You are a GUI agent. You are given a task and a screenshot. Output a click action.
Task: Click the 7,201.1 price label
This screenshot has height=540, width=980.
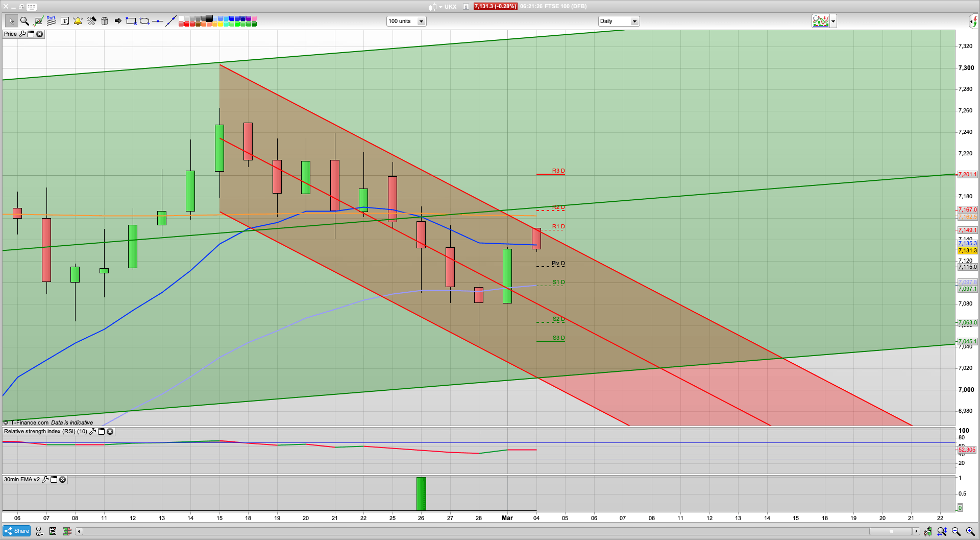click(x=967, y=175)
